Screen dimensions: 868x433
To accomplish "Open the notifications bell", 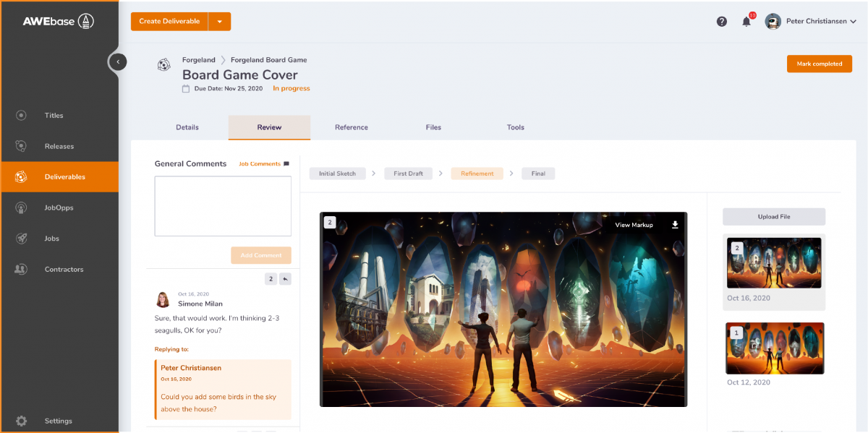I will (746, 22).
